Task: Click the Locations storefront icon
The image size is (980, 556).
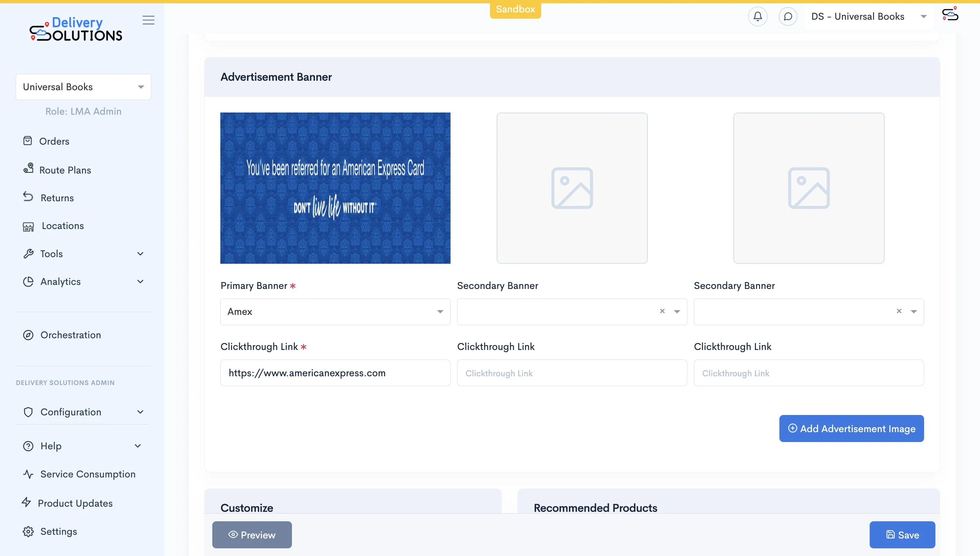Action: [x=28, y=226]
